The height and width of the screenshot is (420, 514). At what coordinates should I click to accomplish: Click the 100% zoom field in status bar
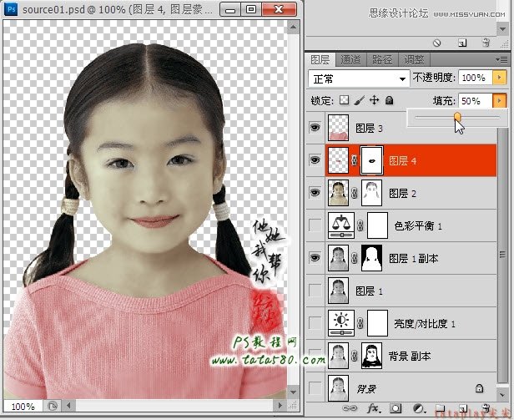point(23,407)
